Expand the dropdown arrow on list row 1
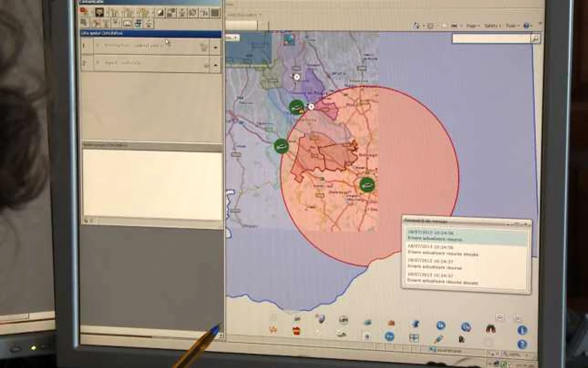The height and width of the screenshot is (368, 588). click(216, 47)
